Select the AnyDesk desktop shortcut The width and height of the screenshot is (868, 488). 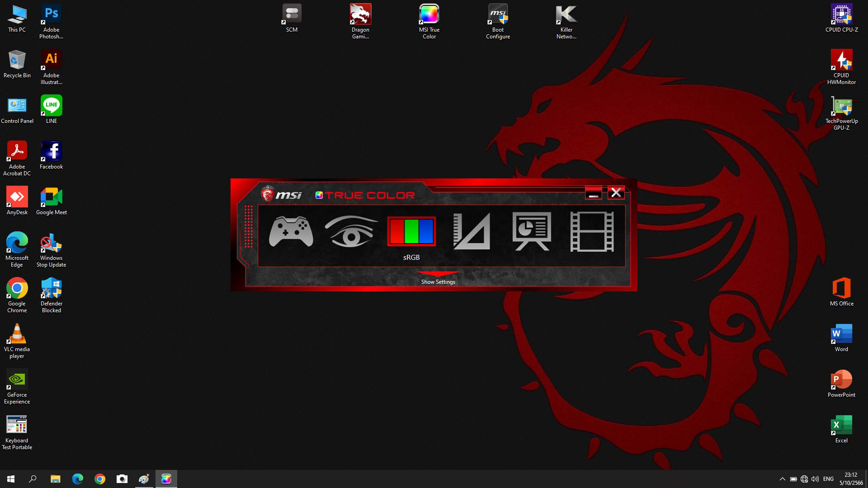[x=17, y=201]
